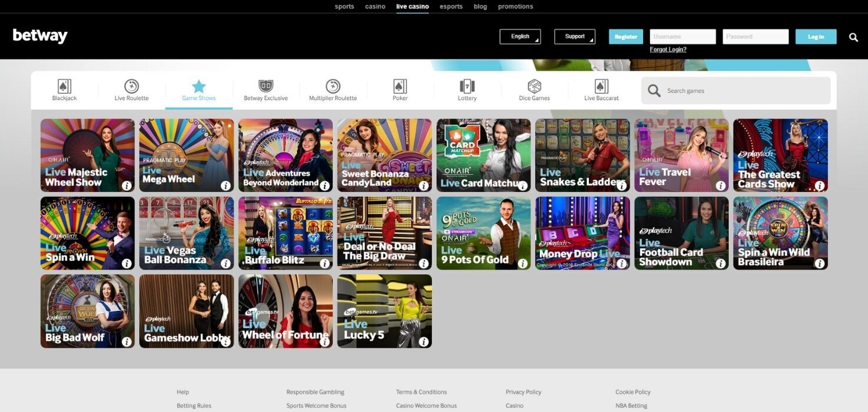Show info for Adventures Beyond Wonderland
Viewport: 868px width, 412px height.
click(324, 186)
